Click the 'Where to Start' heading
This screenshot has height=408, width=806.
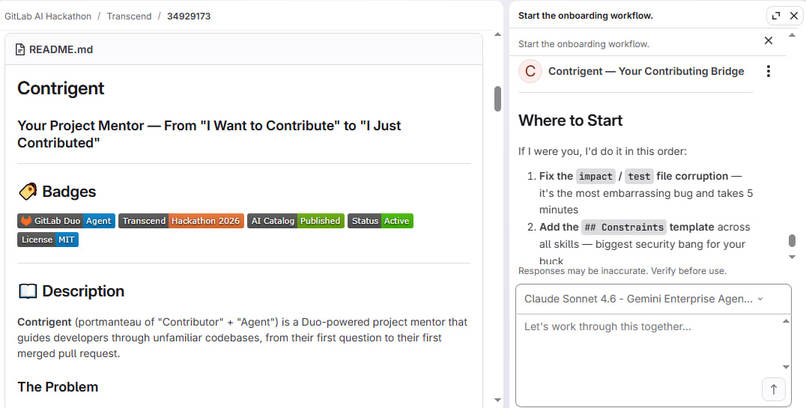click(x=570, y=120)
